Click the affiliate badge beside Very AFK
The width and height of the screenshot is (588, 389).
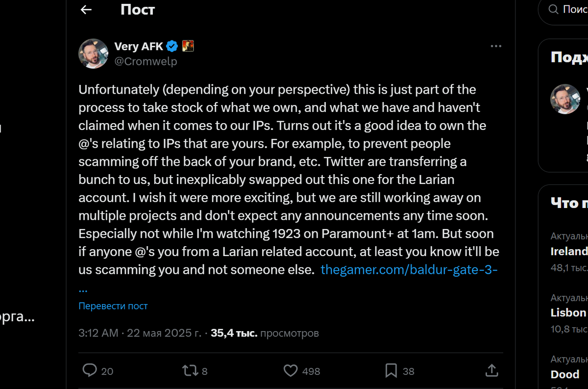[188, 46]
